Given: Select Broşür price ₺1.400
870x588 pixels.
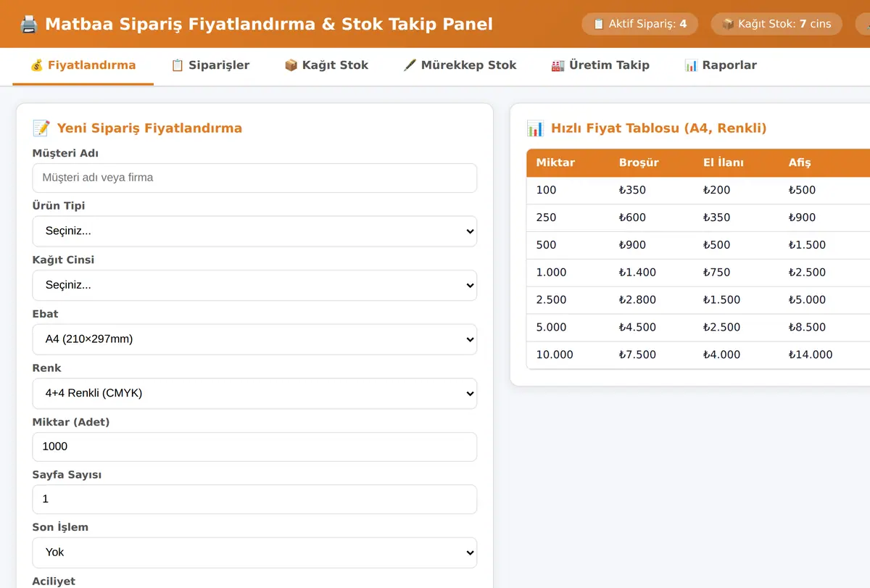Looking at the screenshot, I should tap(637, 273).
